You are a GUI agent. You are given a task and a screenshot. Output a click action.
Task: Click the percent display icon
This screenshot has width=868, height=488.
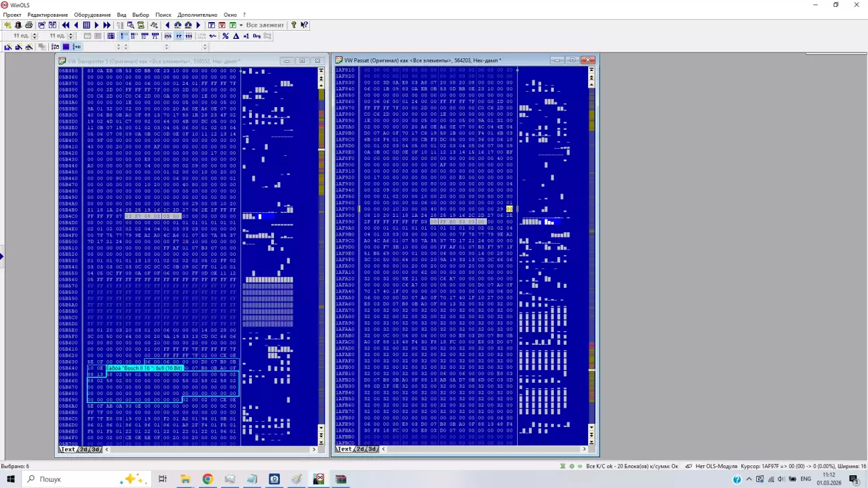pyautogui.click(x=226, y=36)
